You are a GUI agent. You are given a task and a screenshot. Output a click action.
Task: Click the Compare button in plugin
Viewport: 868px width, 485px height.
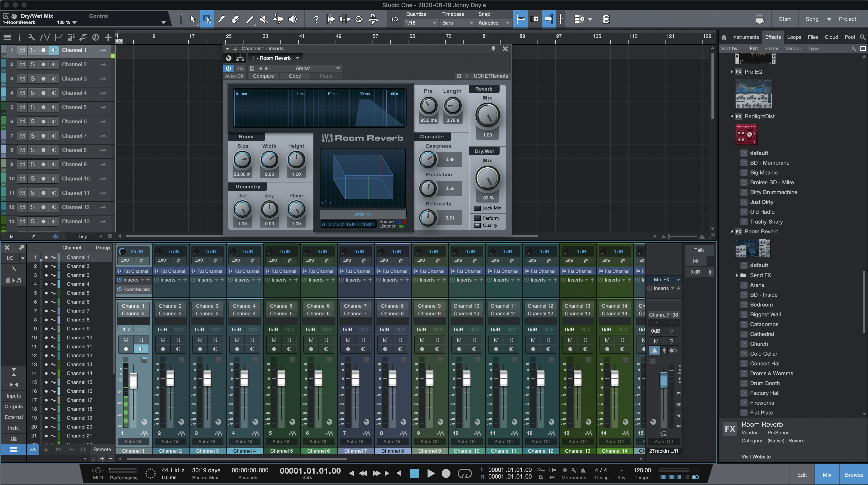263,76
